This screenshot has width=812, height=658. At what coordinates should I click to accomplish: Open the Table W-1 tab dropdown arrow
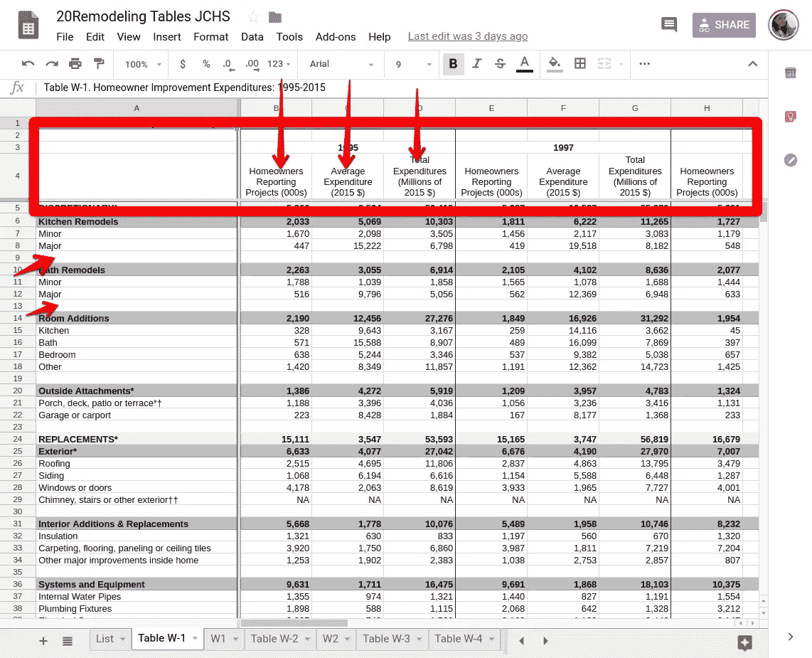pyautogui.click(x=196, y=639)
